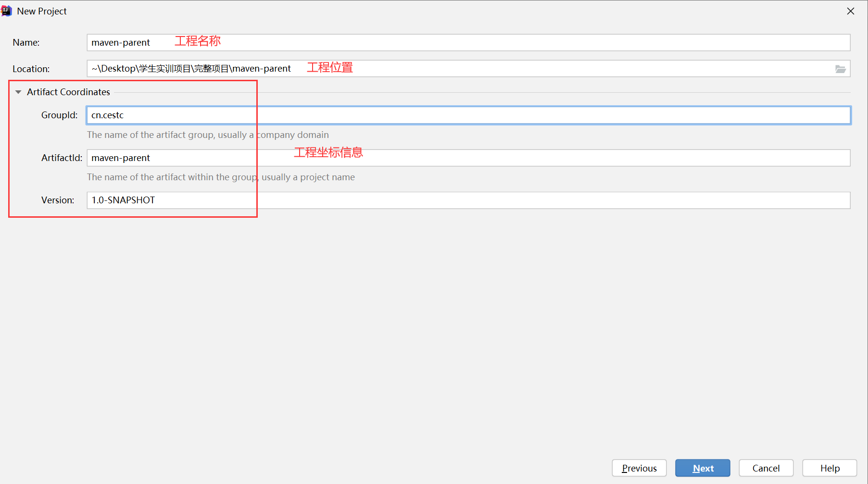Screen dimensions: 868x484
Task: Click the folder browse icon in Location field
Action: (x=840, y=69)
